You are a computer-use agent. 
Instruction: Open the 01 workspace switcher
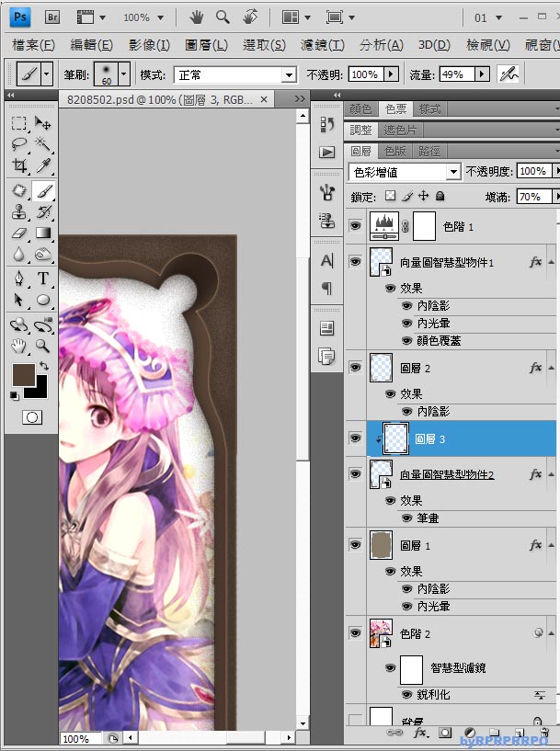click(488, 17)
